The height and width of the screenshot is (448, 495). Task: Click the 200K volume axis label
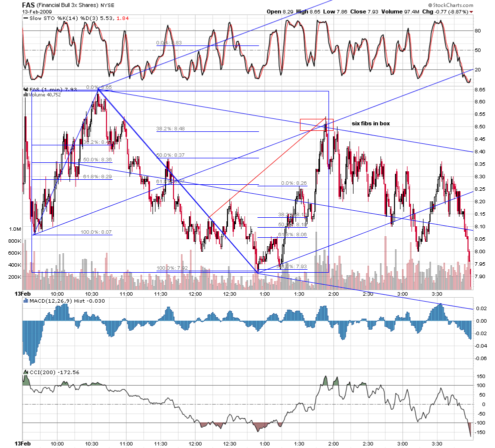click(x=15, y=277)
